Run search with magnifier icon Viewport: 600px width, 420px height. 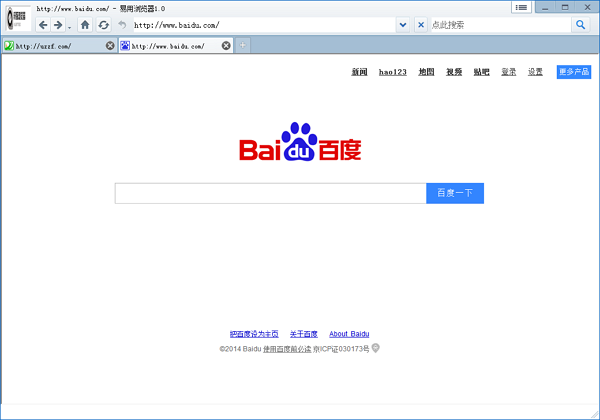[x=580, y=25]
